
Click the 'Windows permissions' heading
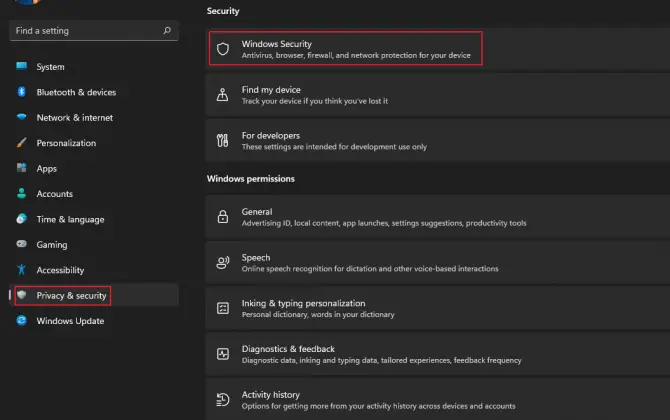(251, 179)
